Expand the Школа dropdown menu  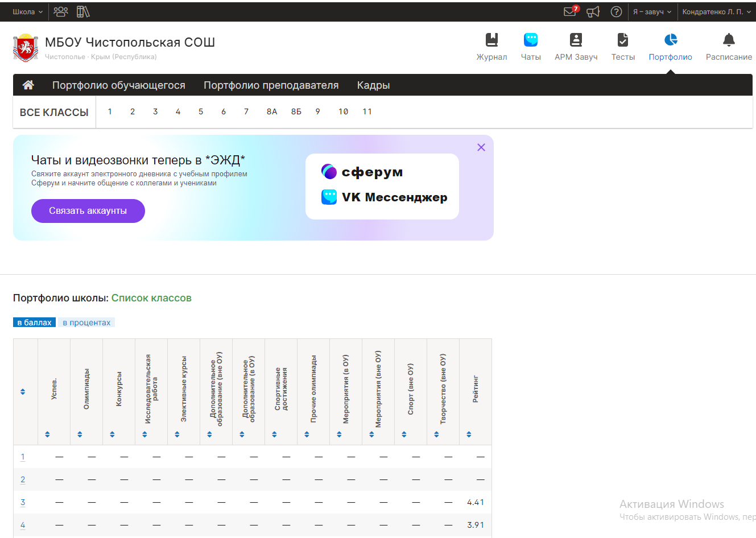27,12
